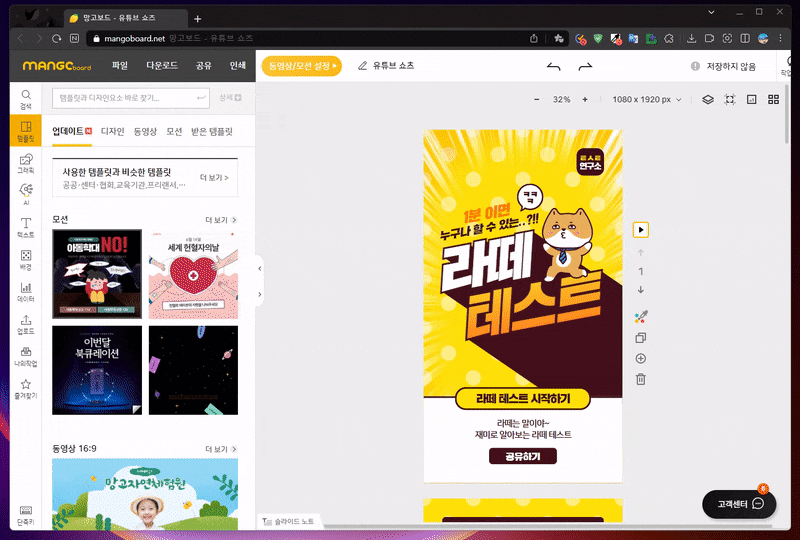The height and width of the screenshot is (540, 800).
Task: Delete the slide with the trash icon
Action: tap(641, 379)
